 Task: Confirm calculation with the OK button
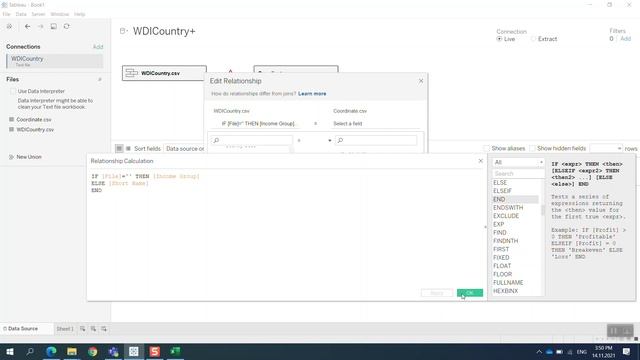click(470, 293)
